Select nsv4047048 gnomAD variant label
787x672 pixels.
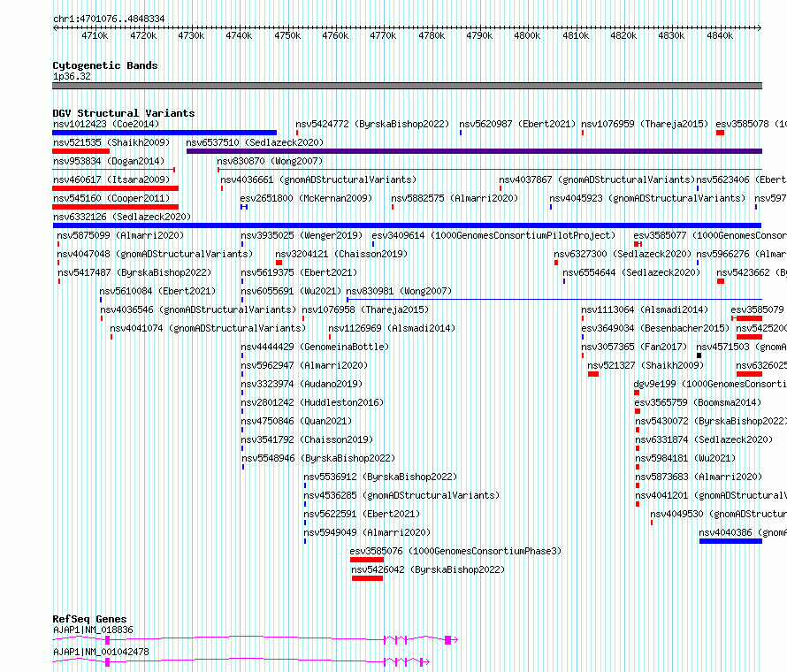click(x=155, y=254)
